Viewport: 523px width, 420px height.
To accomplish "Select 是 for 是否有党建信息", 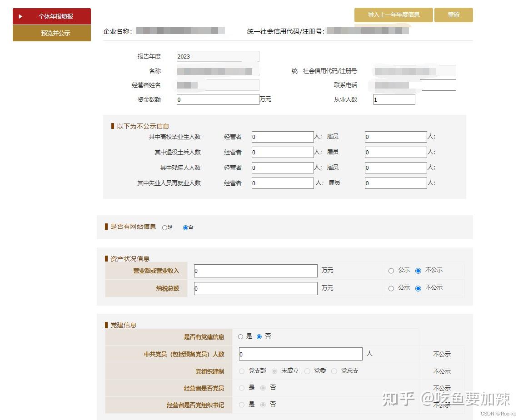I will [x=241, y=336].
